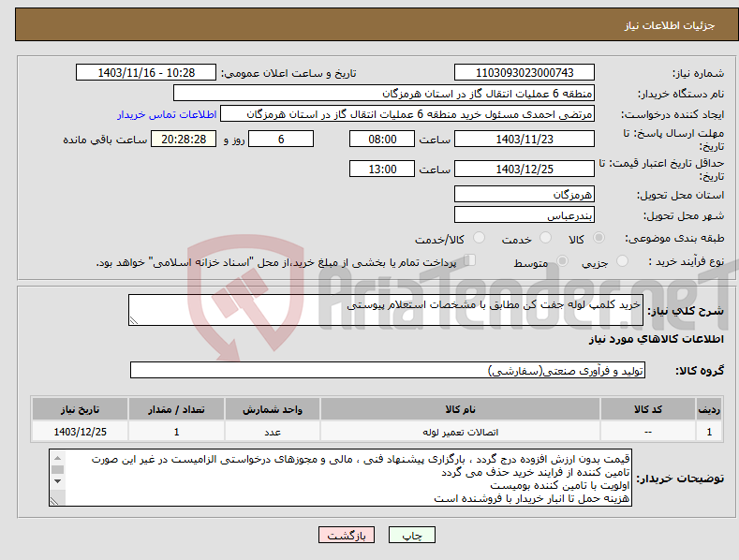Select the کالا/خدمت radio button
This screenshot has height=560, width=739.
479,238
